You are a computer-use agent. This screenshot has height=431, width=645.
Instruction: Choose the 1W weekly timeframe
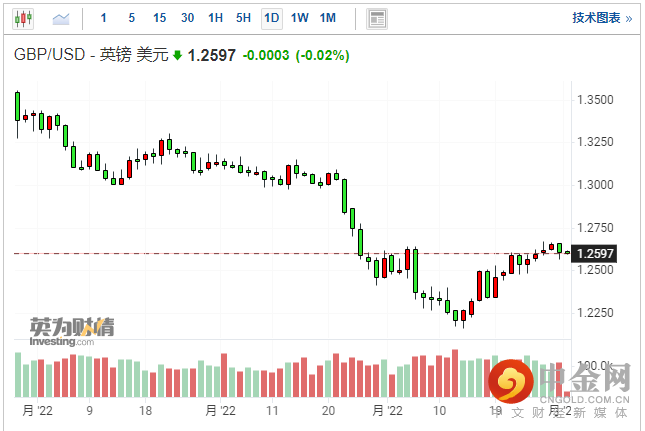coord(299,18)
